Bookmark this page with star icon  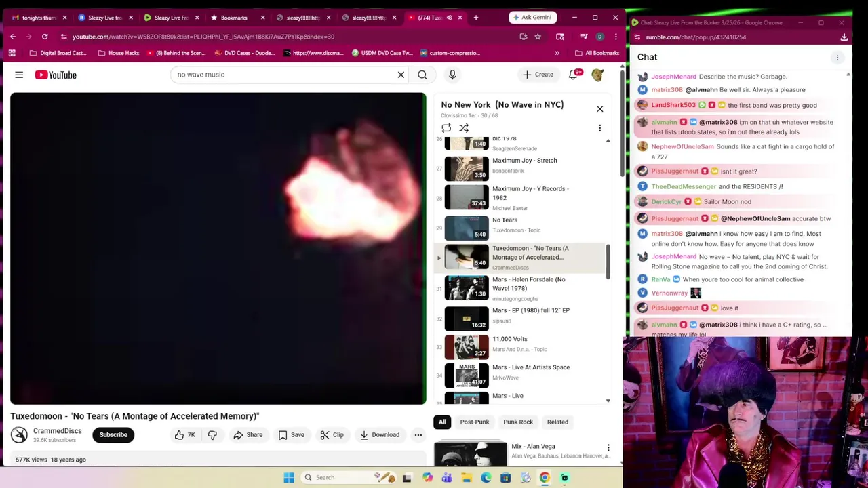(x=538, y=37)
